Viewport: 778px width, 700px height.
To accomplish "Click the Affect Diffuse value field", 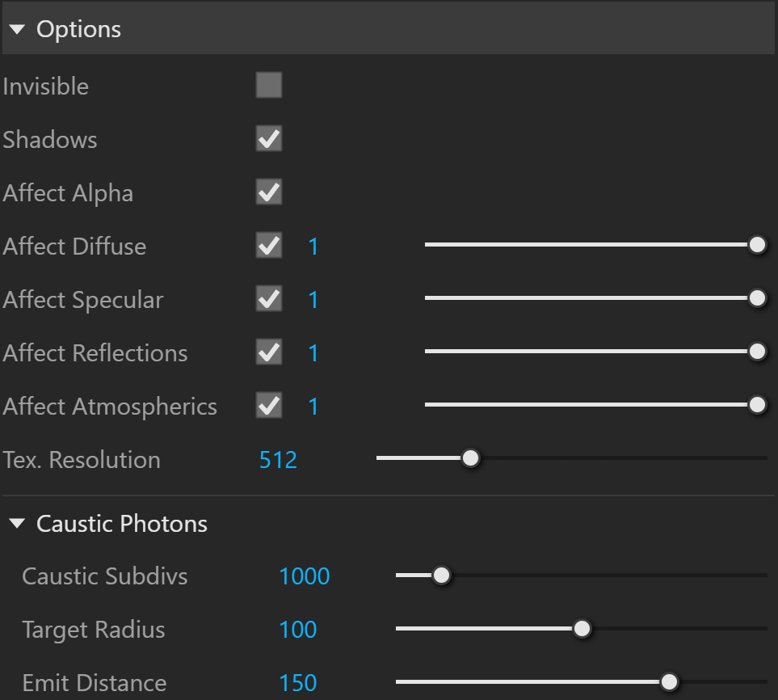I will click(313, 247).
